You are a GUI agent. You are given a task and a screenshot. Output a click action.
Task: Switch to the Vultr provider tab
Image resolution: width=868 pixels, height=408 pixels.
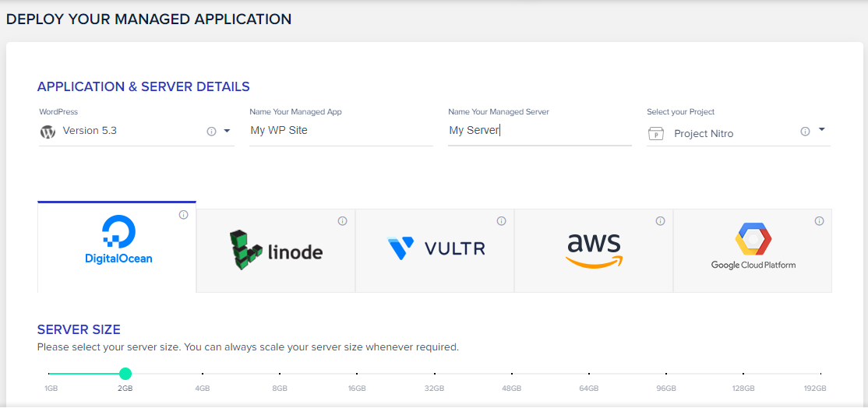click(435, 251)
